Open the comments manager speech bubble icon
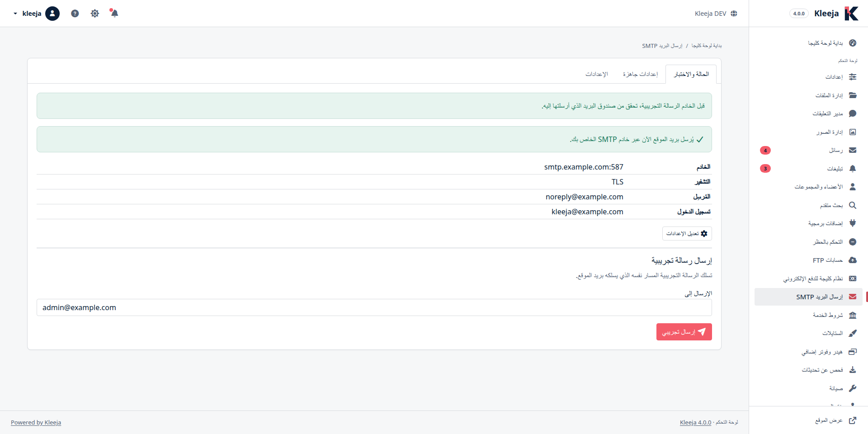This screenshot has height=434, width=868. (x=853, y=113)
